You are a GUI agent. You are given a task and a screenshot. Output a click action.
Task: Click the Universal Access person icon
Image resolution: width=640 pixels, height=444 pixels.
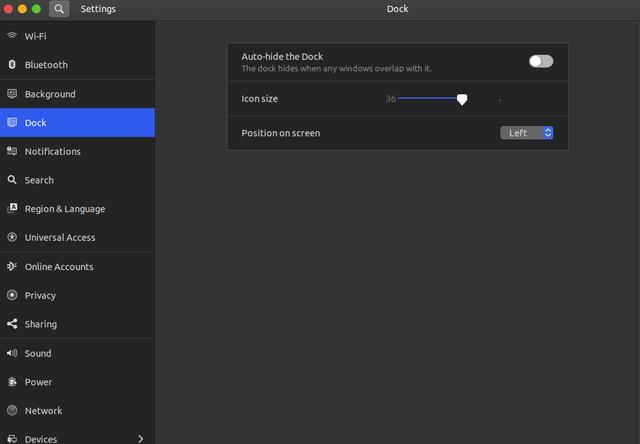point(12,237)
